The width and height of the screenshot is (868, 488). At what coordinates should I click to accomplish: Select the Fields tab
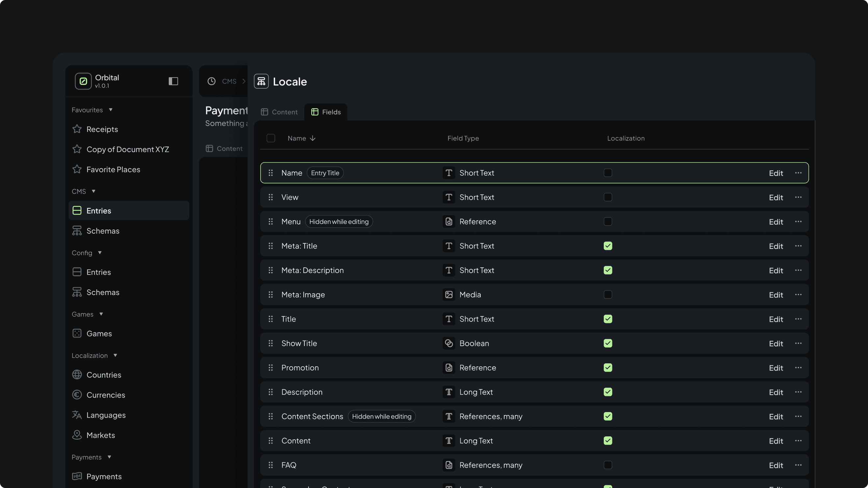pos(326,112)
